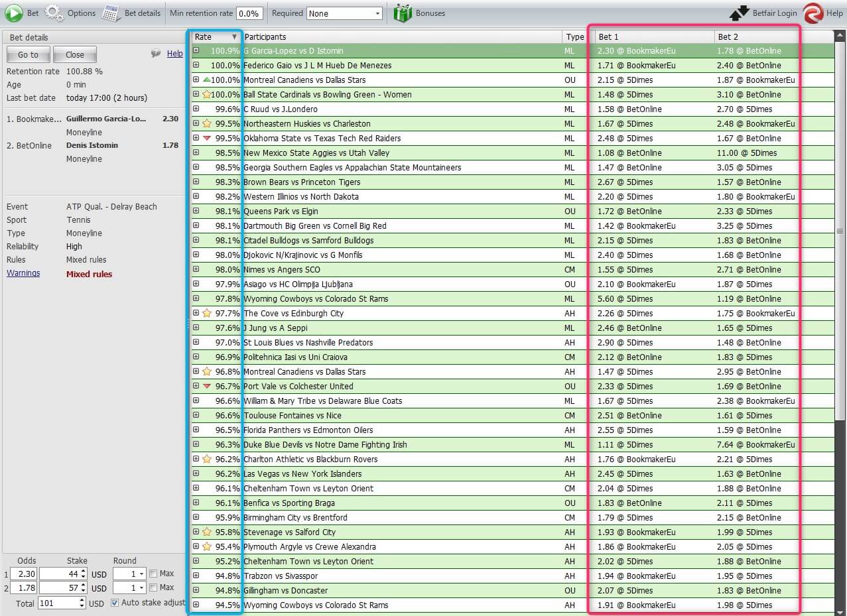The image size is (847, 616).
Task: Click the Bet details calculator icon
Action: click(x=111, y=13)
